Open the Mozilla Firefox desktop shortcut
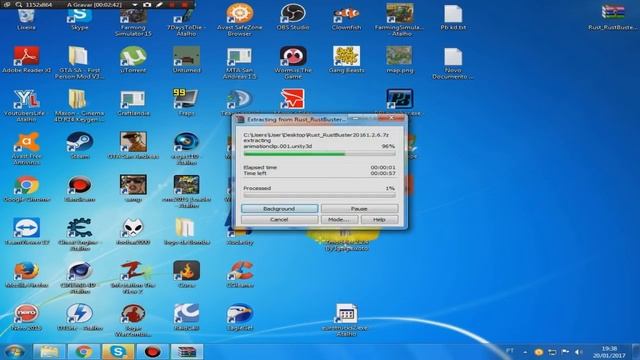Viewport: 640px width, 360px height. [27, 274]
